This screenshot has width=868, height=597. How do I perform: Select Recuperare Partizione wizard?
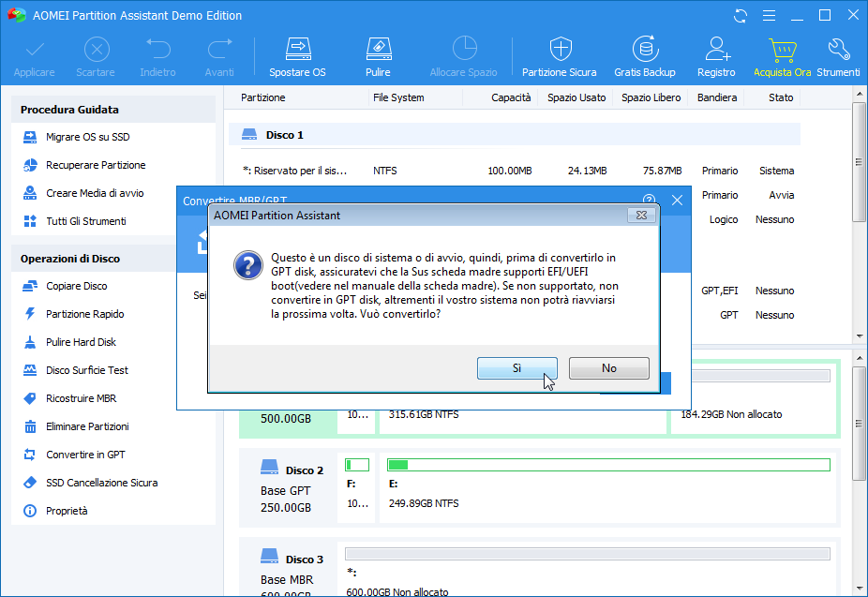tap(84, 165)
